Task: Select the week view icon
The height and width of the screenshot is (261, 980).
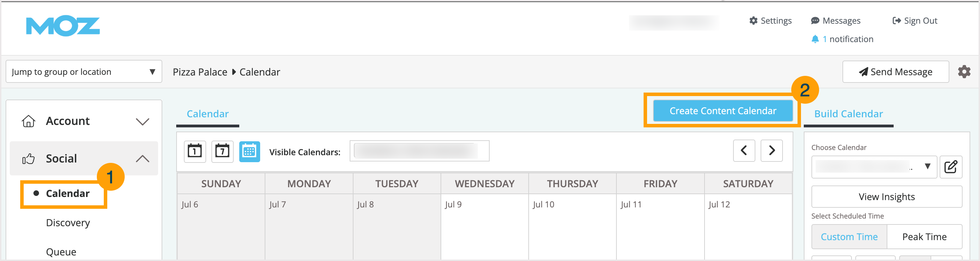Action: 222,151
